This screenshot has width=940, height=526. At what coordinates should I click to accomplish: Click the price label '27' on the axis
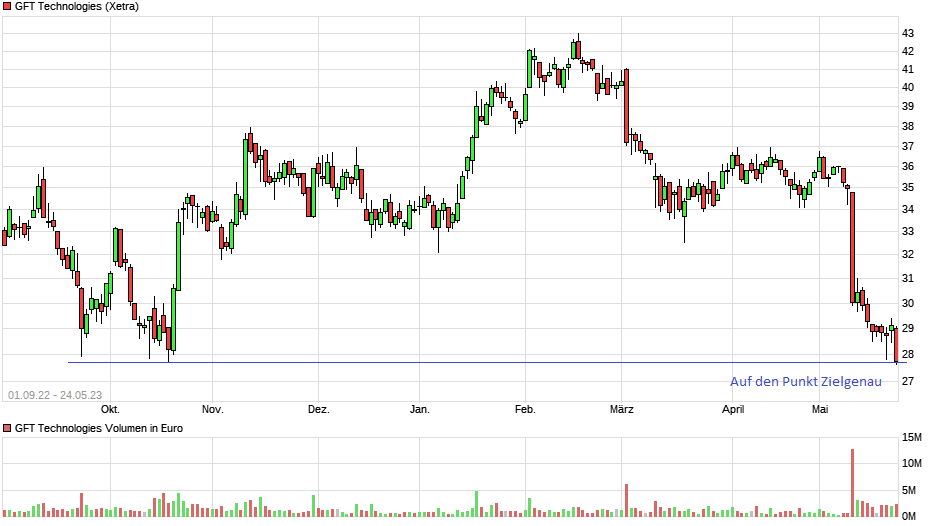(908, 381)
